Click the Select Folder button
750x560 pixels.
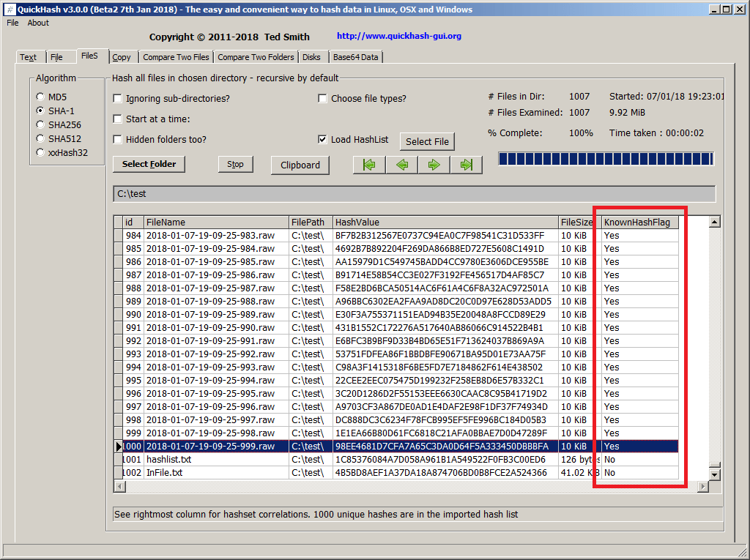coord(149,164)
